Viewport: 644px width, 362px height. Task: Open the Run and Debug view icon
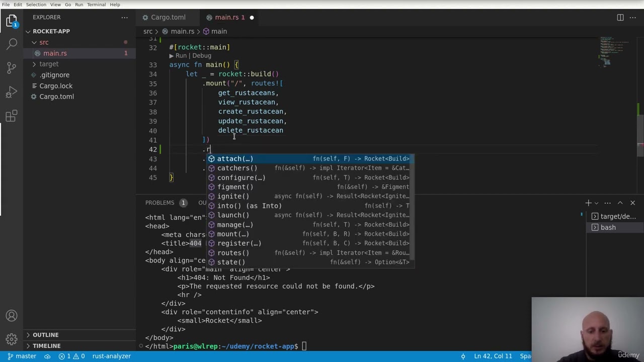[12, 93]
